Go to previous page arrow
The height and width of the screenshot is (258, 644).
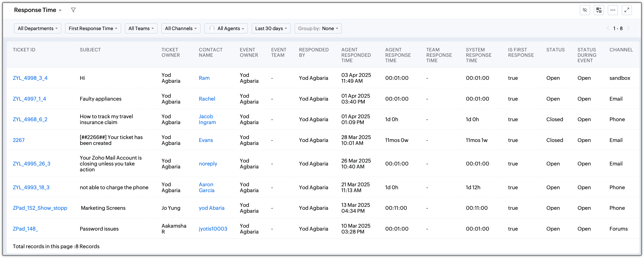pos(608,28)
